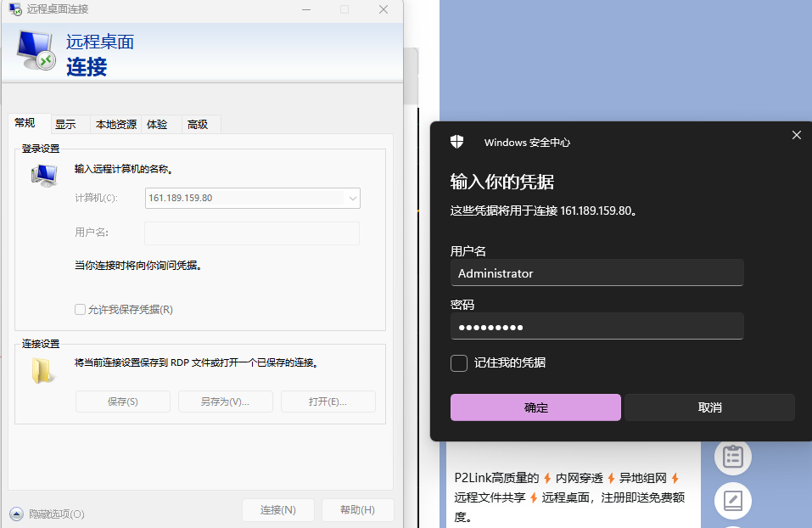Click the login settings computer icon

point(43,176)
